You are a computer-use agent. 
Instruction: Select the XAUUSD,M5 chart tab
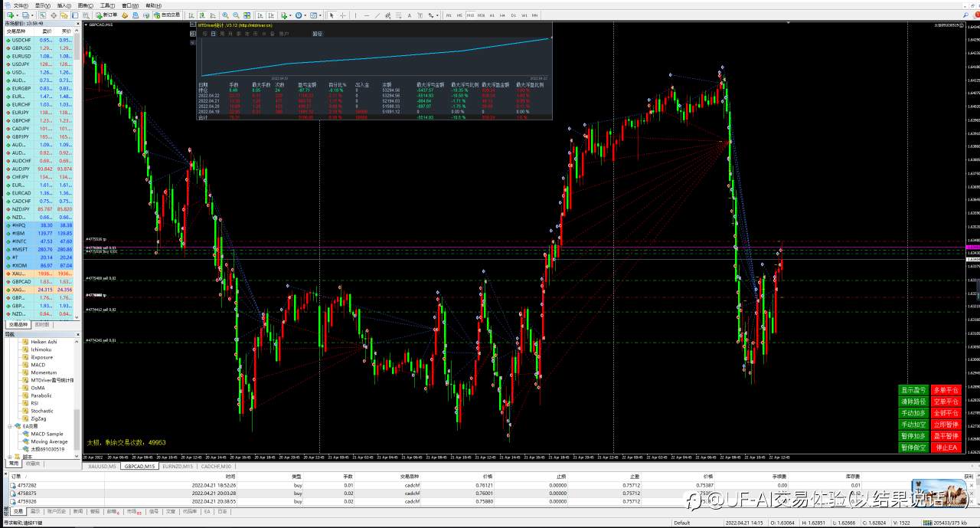point(102,466)
